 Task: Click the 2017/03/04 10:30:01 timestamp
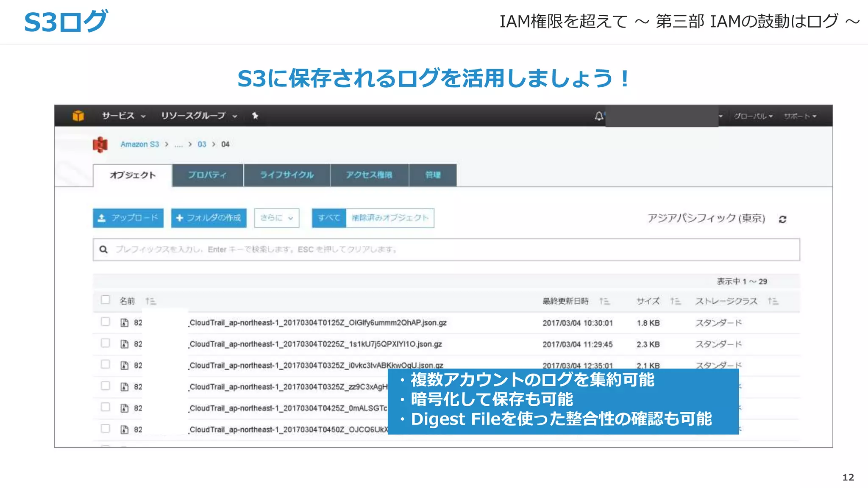click(x=578, y=323)
